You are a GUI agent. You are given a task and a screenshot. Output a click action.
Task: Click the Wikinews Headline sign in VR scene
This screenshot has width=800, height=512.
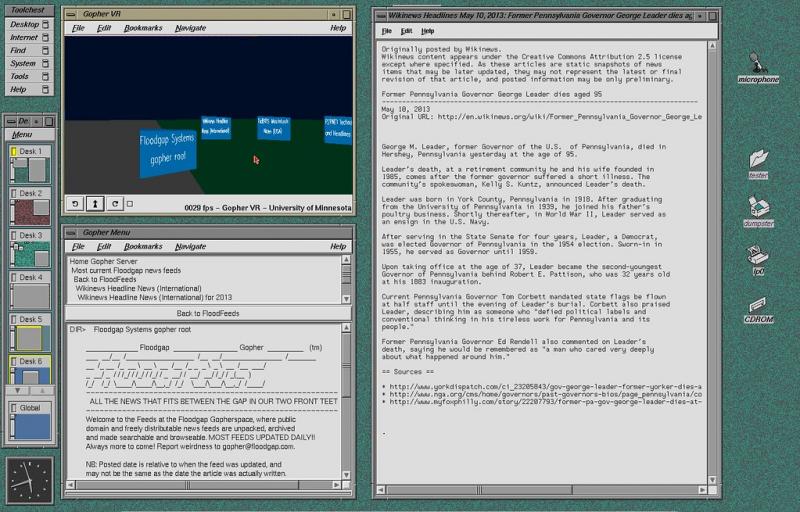coord(216,126)
